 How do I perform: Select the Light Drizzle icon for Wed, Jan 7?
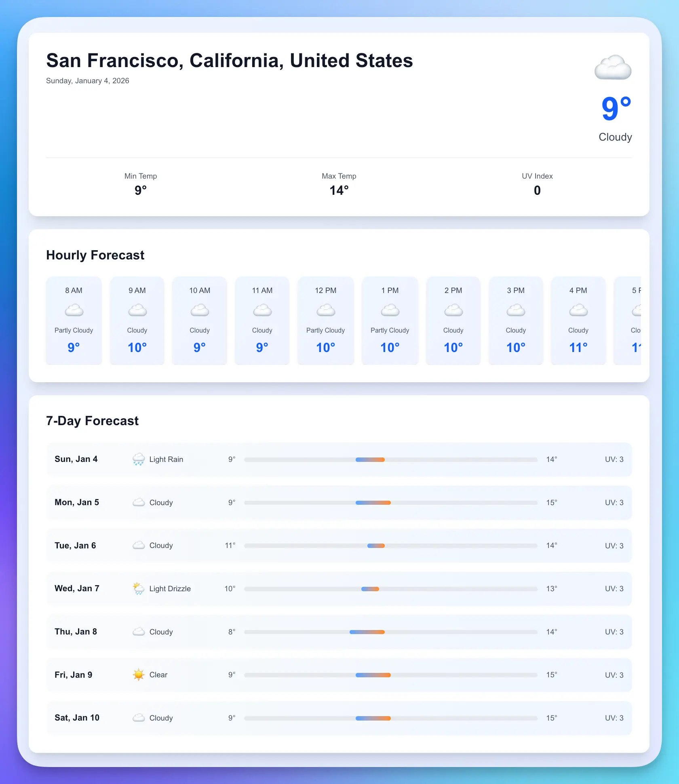click(x=139, y=588)
